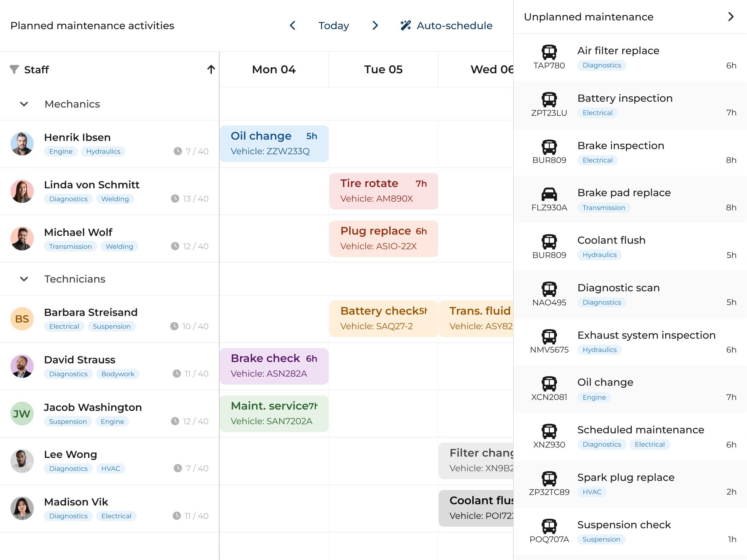The height and width of the screenshot is (560, 747).
Task: Switch to the Tue 05 column header
Action: click(x=383, y=69)
